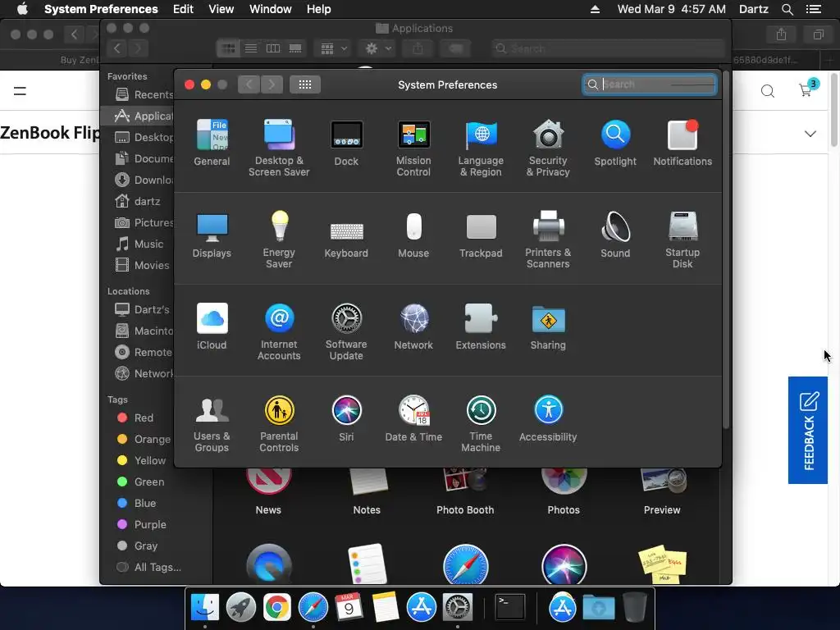Click the System Preferences back arrow
Viewport: 840px width, 630px height.
249,84
